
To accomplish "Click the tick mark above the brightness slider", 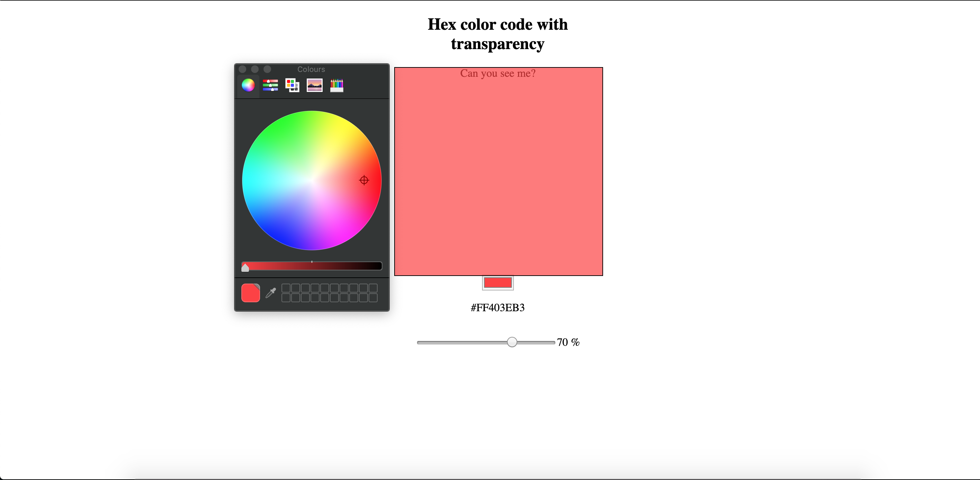I will (x=312, y=262).
